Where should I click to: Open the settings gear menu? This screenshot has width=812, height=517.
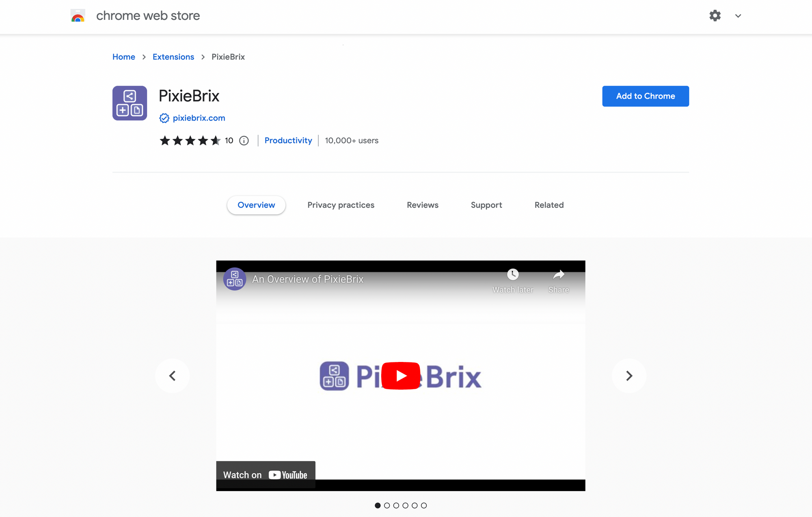click(715, 16)
